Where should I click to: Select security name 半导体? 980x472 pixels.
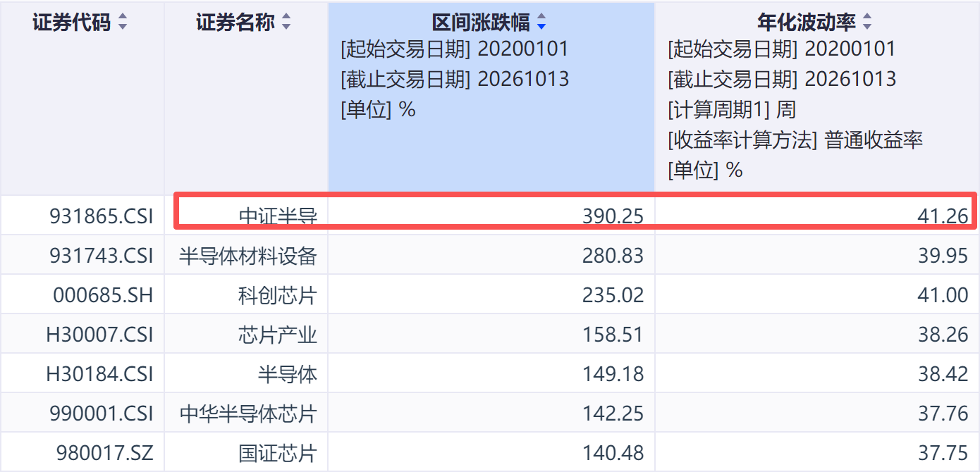[x=288, y=374]
